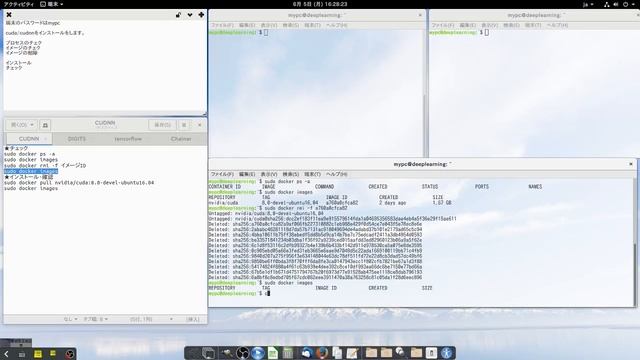Image resolution: width=640 pixels, height=360 pixels.
Task: Open the calculator icon in the dock
Action: coord(288,353)
